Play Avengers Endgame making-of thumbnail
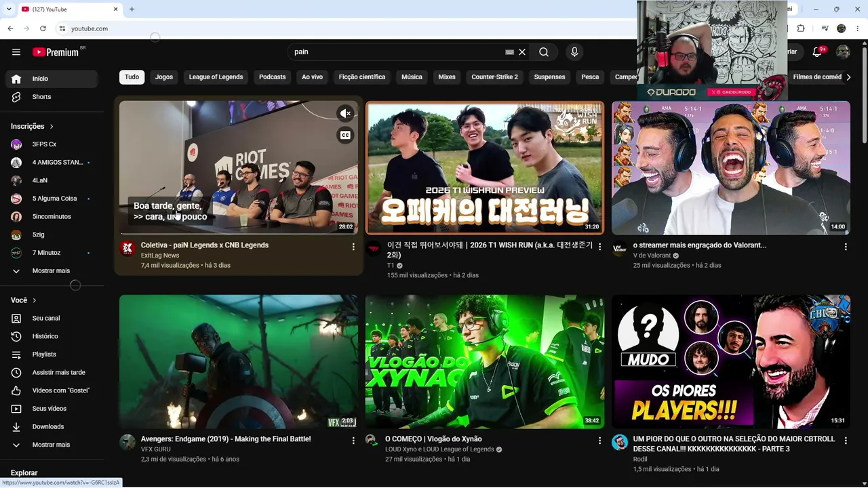The height and width of the screenshot is (488, 868). pyautogui.click(x=239, y=361)
